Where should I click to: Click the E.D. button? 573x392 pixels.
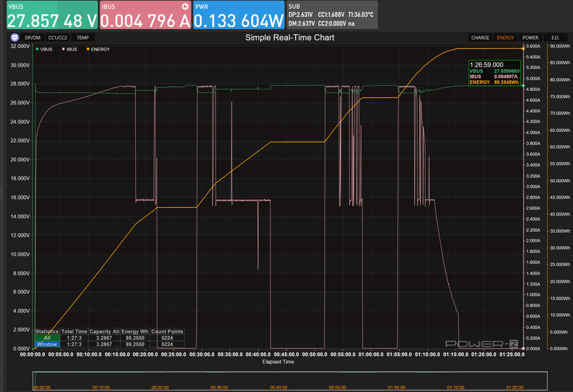click(555, 38)
